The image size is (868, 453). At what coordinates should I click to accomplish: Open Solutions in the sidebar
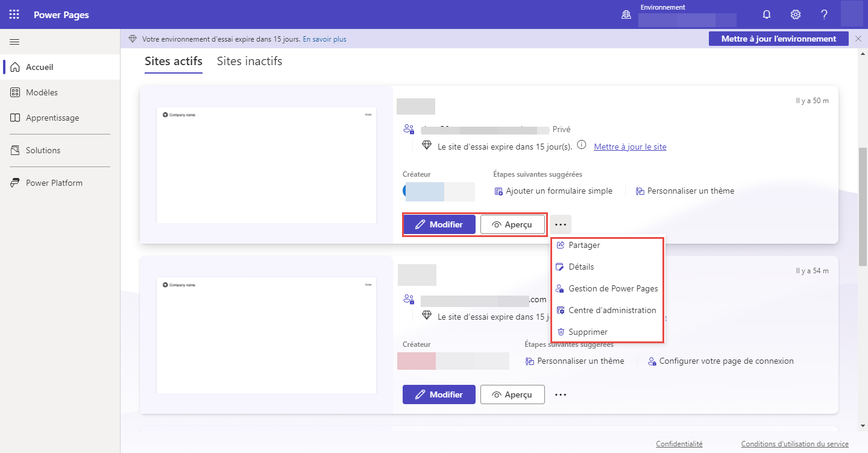[x=60, y=150]
